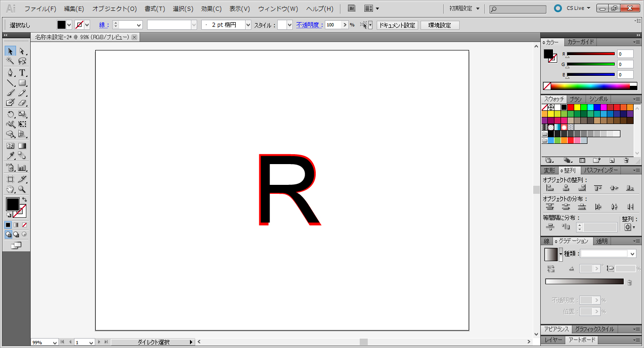The height and width of the screenshot is (348, 644).
Task: Open 編集(E) menu
Action: (x=74, y=8)
